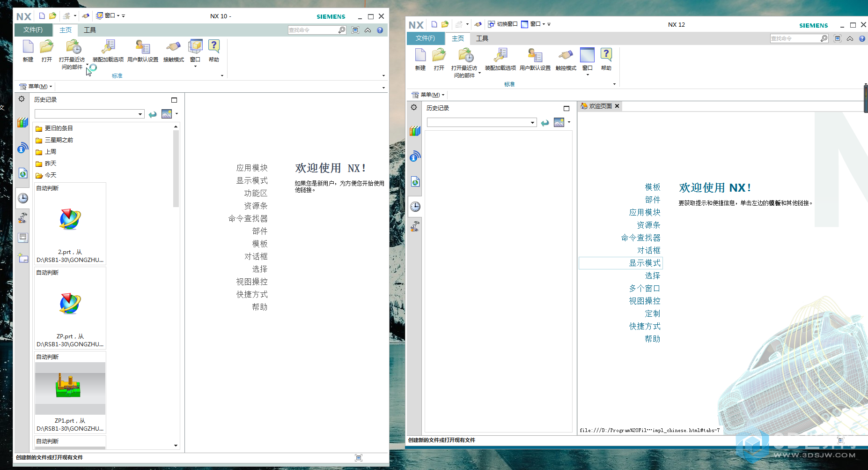868x470 pixels.
Task: Click 切换窗口 button in NX 12 toolbar
Action: (x=503, y=24)
